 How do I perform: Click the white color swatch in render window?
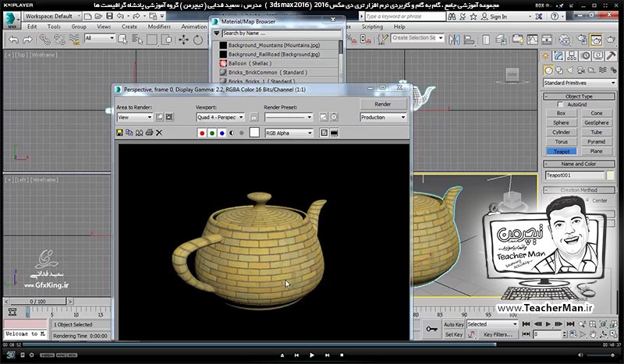[x=254, y=133]
